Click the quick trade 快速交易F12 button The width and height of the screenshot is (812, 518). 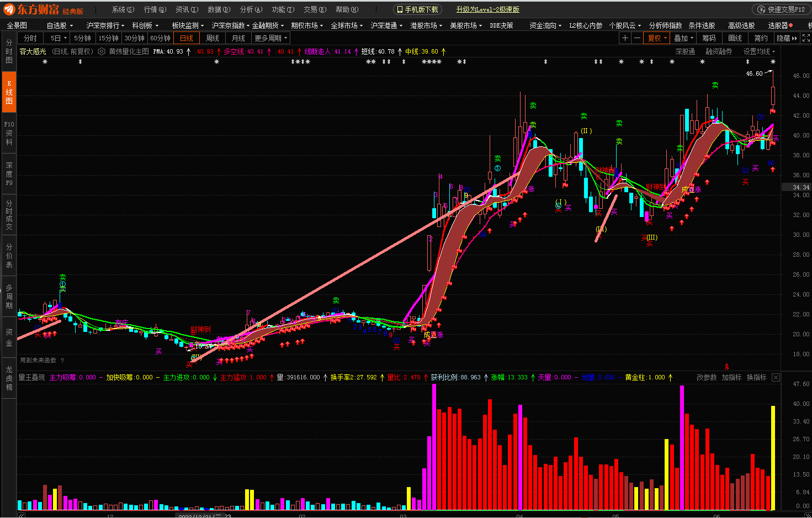[x=782, y=9]
